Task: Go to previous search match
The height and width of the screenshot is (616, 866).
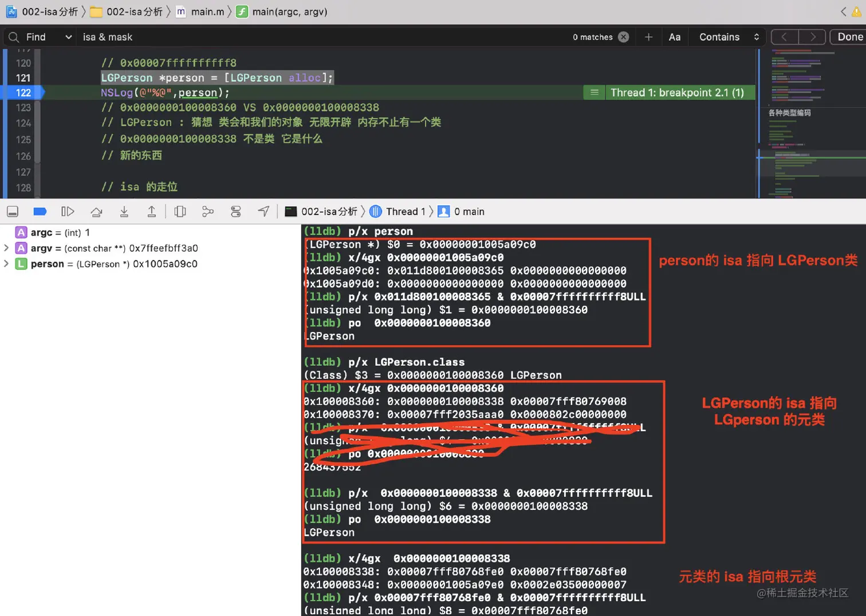Action: [785, 37]
